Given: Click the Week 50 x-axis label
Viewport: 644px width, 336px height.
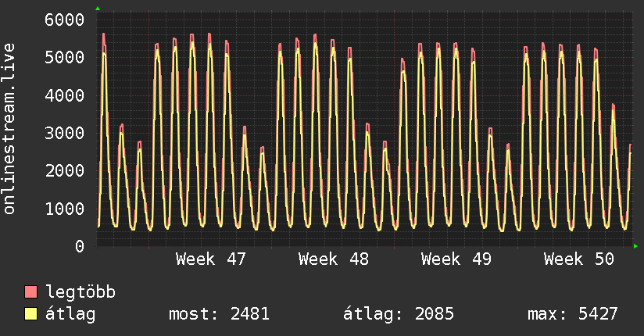Looking at the screenshot, I should pyautogui.click(x=579, y=259).
